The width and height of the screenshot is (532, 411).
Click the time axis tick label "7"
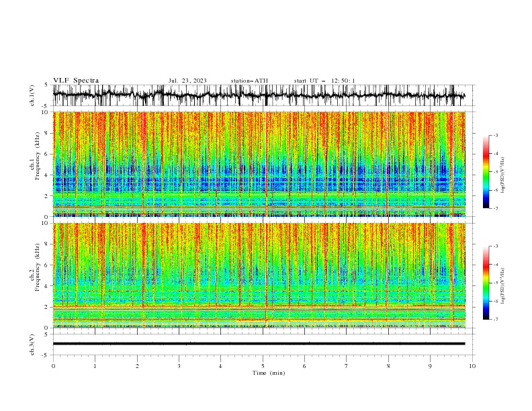tap(347, 366)
